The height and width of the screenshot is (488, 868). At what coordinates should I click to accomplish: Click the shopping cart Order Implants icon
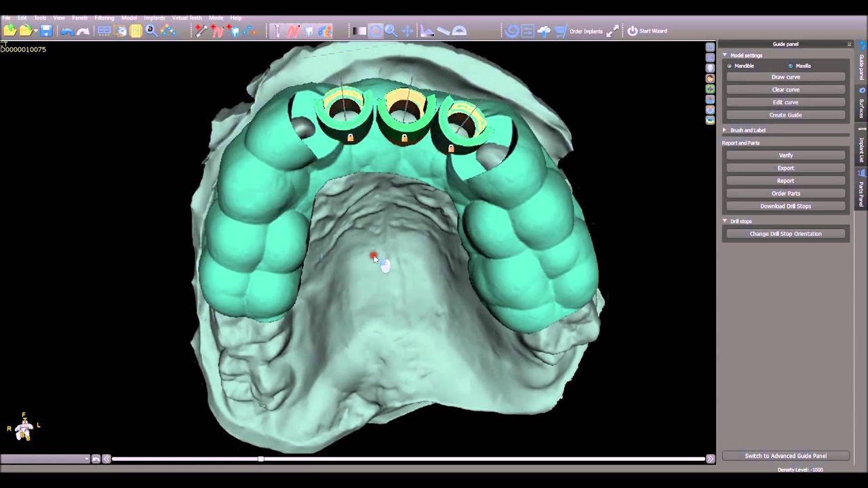(x=560, y=30)
